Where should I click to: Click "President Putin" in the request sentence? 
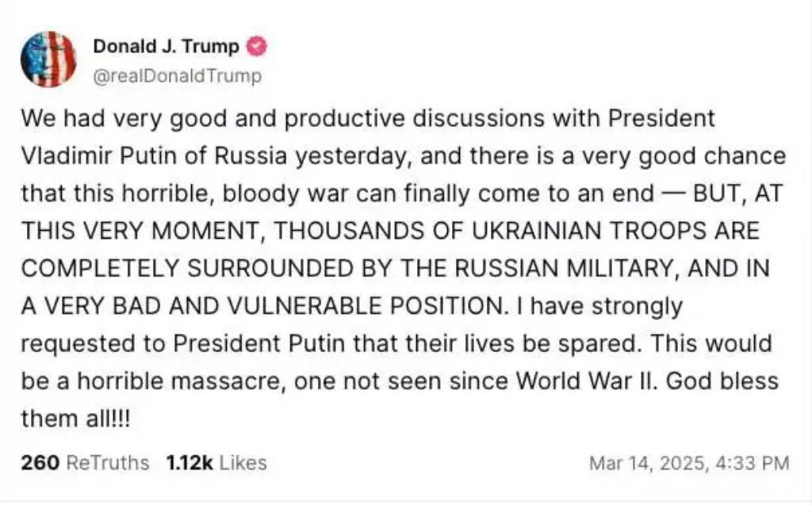[x=259, y=343]
